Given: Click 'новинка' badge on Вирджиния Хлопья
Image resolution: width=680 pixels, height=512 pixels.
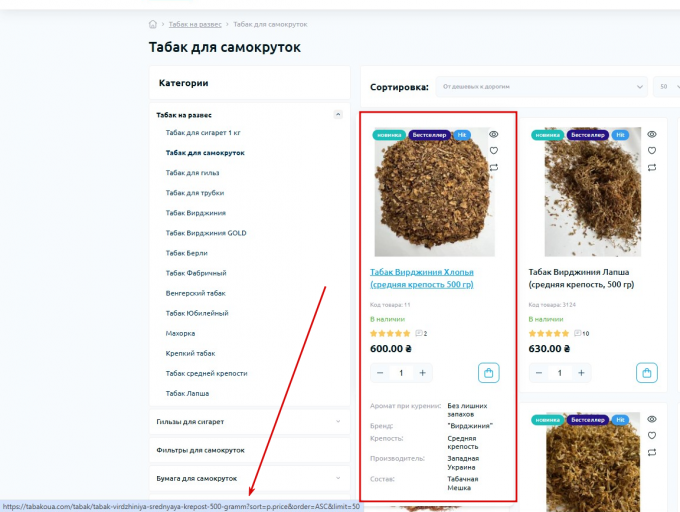Looking at the screenshot, I should click(389, 135).
